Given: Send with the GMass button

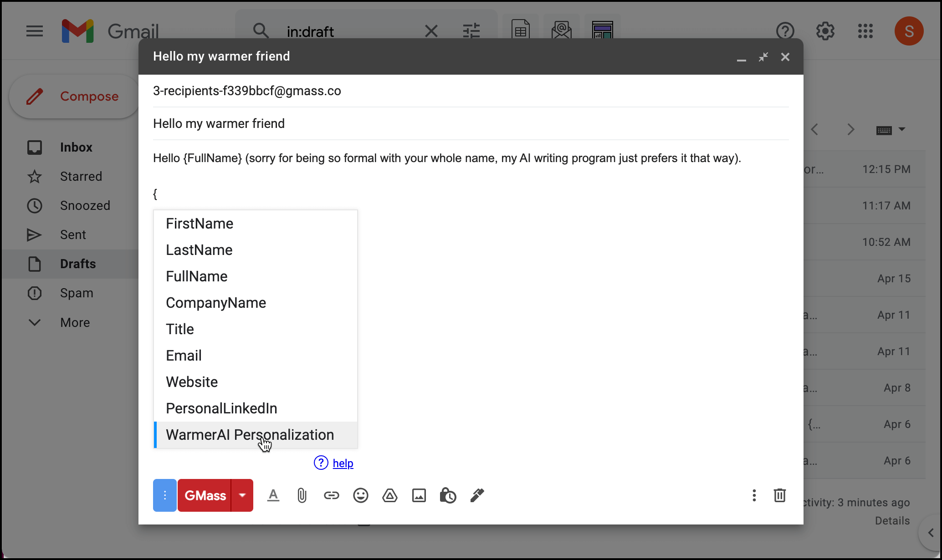Looking at the screenshot, I should 205,495.
